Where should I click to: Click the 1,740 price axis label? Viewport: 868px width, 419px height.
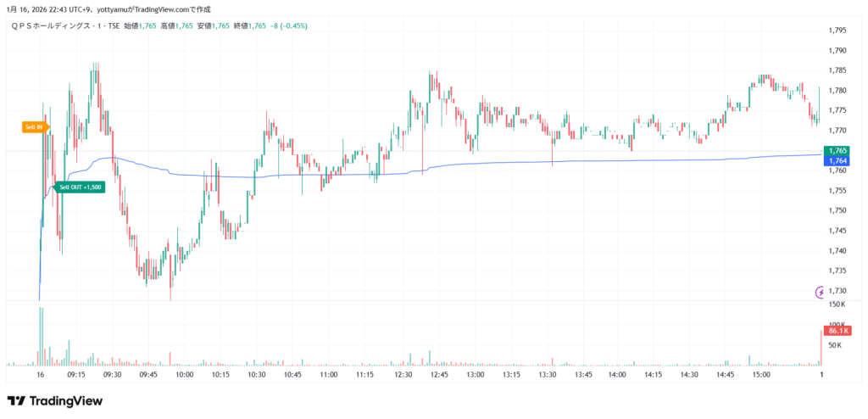tap(836, 250)
